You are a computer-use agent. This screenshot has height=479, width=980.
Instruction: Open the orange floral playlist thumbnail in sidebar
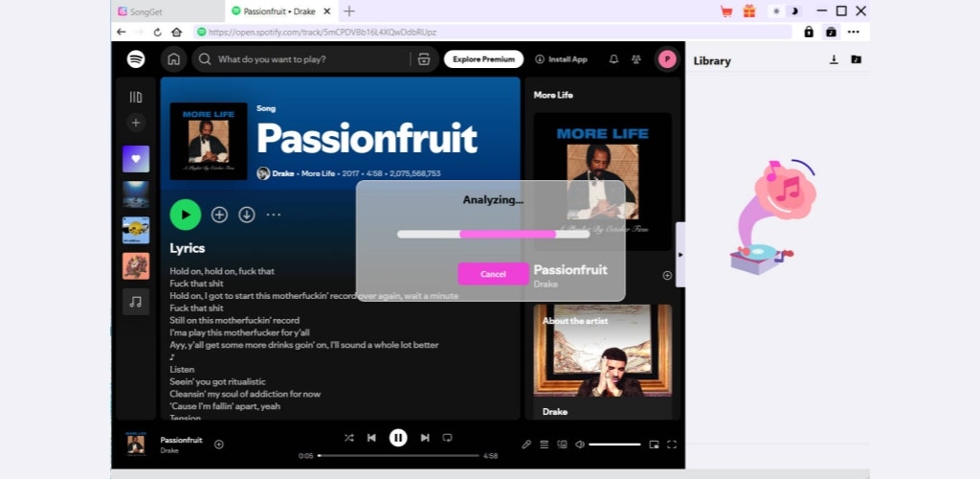pos(136,265)
